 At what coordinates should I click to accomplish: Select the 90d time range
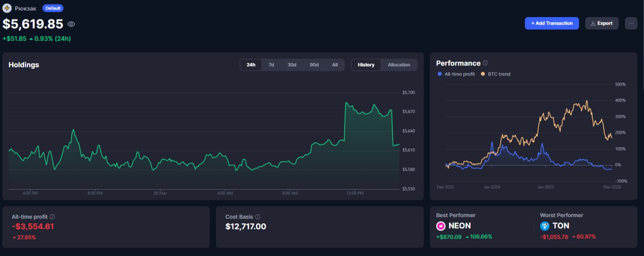pyautogui.click(x=314, y=65)
